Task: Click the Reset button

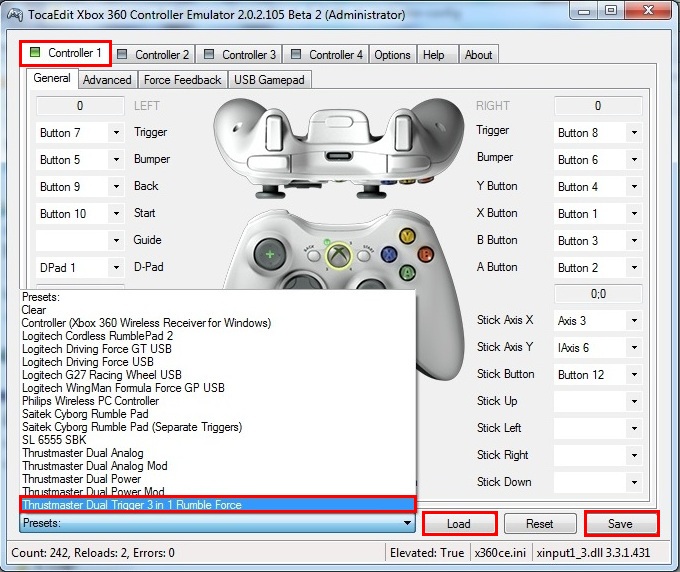Action: click(x=539, y=524)
